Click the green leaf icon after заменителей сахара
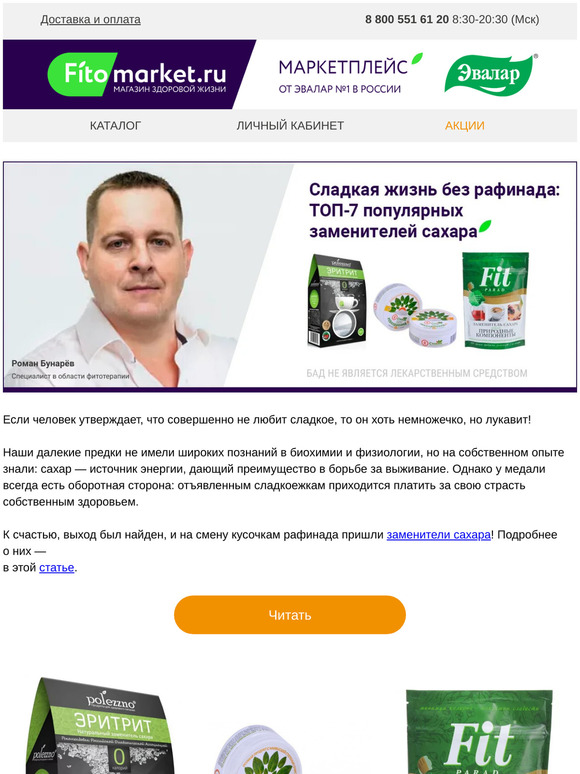 [x=485, y=227]
